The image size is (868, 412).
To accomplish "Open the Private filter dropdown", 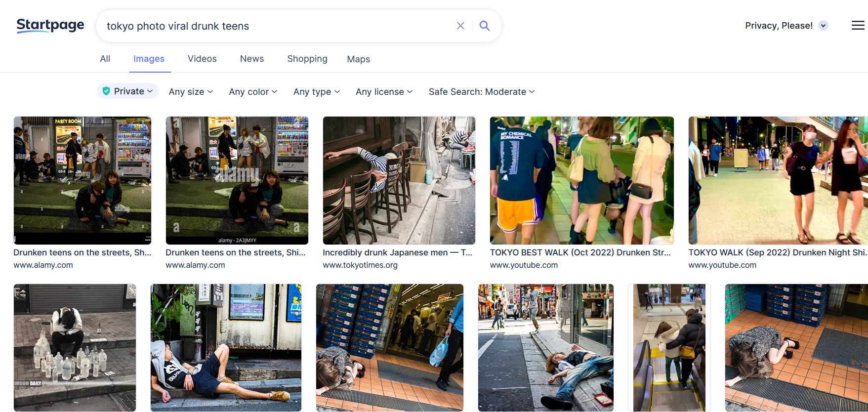I will [128, 91].
